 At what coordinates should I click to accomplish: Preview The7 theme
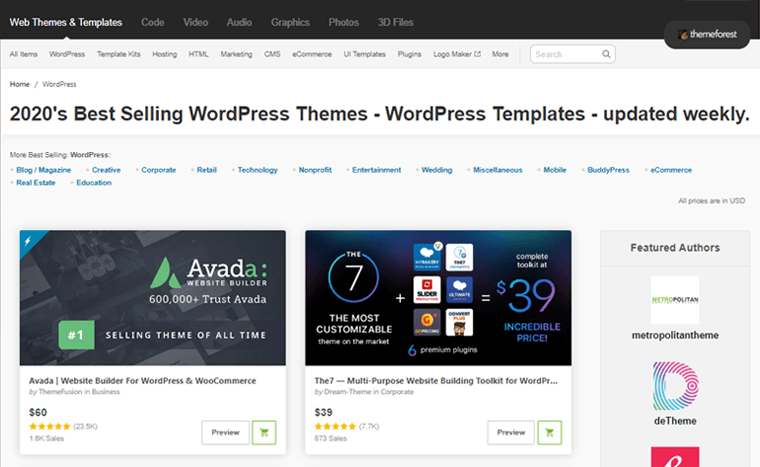pos(511,432)
